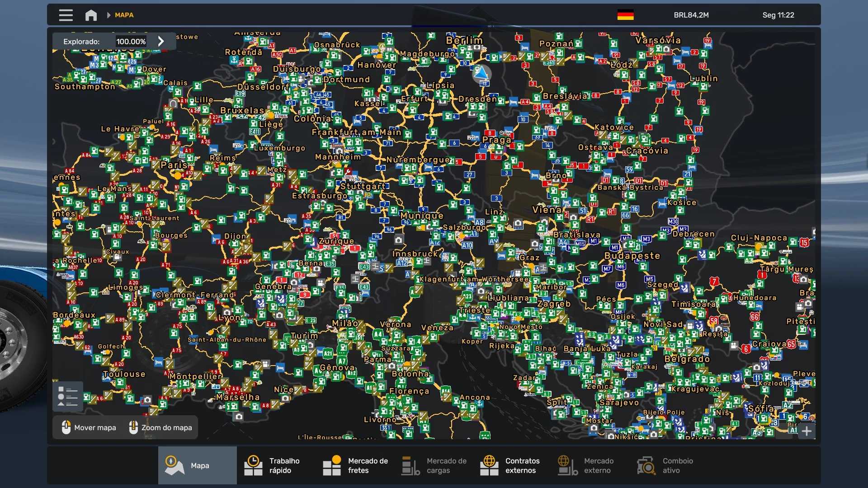This screenshot has height=488, width=868.
Task: Open Contratos externos tab
Action: pyautogui.click(x=512, y=465)
